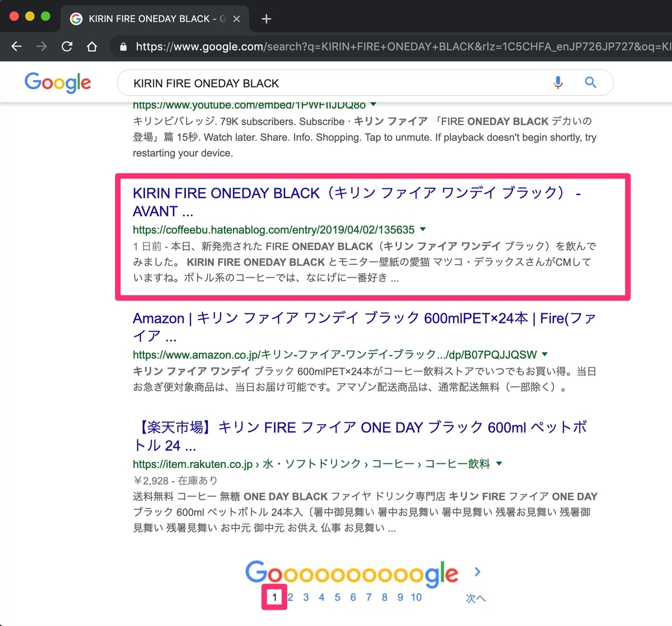Open the KIRIN FIRE ONEDAY BLACK AVANT result title
This screenshot has width=672, height=626.
[x=357, y=202]
